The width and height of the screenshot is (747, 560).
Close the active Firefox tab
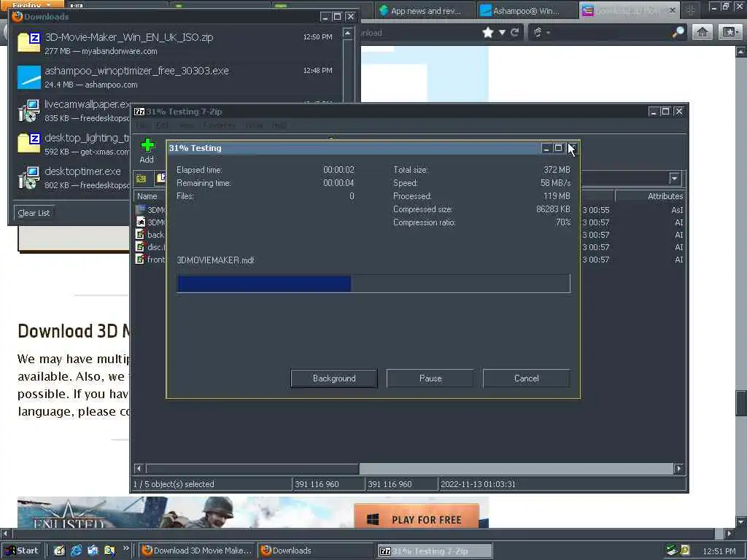[x=672, y=10]
